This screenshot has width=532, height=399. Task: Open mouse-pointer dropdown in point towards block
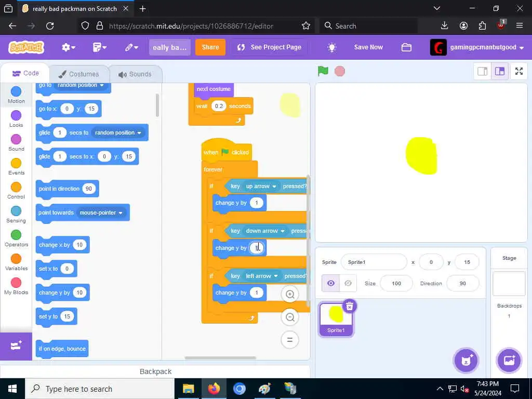click(101, 212)
